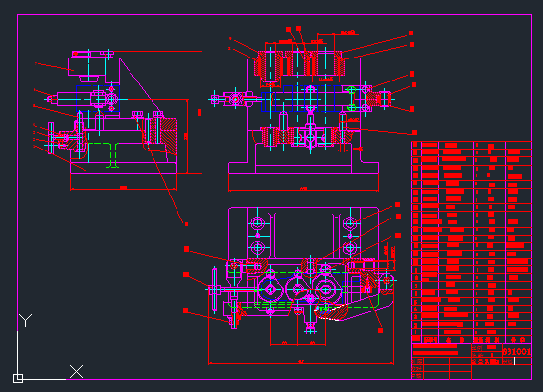543x392 pixels.
Task: Click the Y axis label of the UCS icon
Action: [x=25, y=320]
